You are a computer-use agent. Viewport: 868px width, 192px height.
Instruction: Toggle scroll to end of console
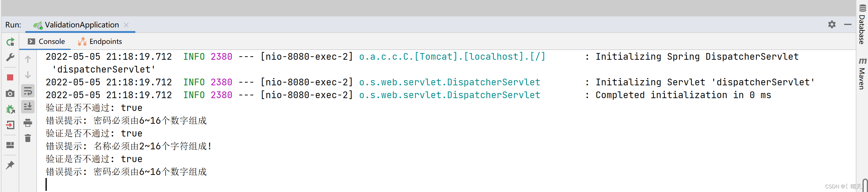point(28,107)
